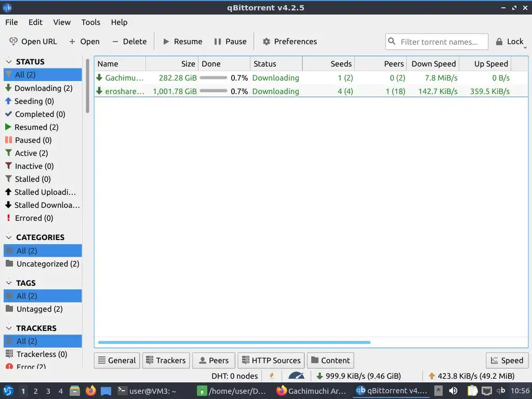Click the connection status flame icon

coord(272,376)
